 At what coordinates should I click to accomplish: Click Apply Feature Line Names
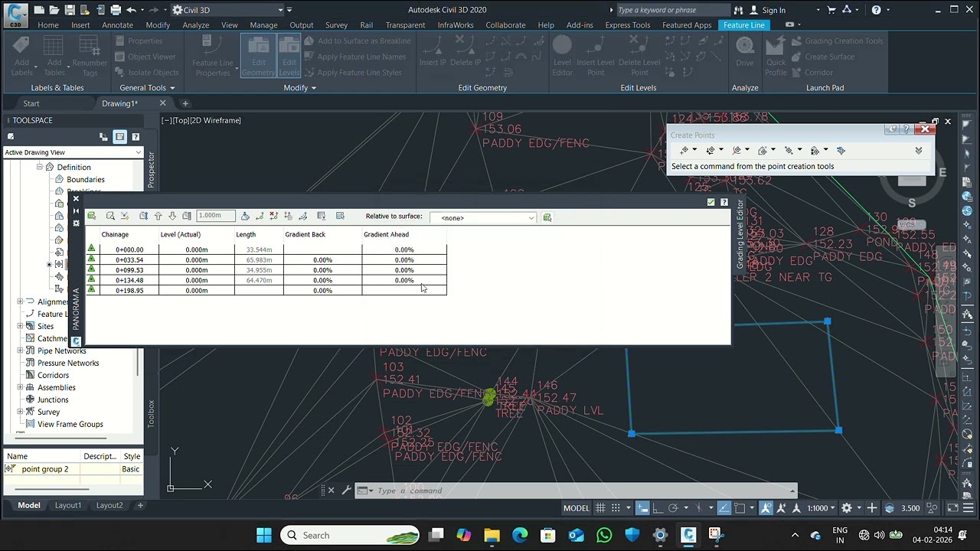point(355,57)
